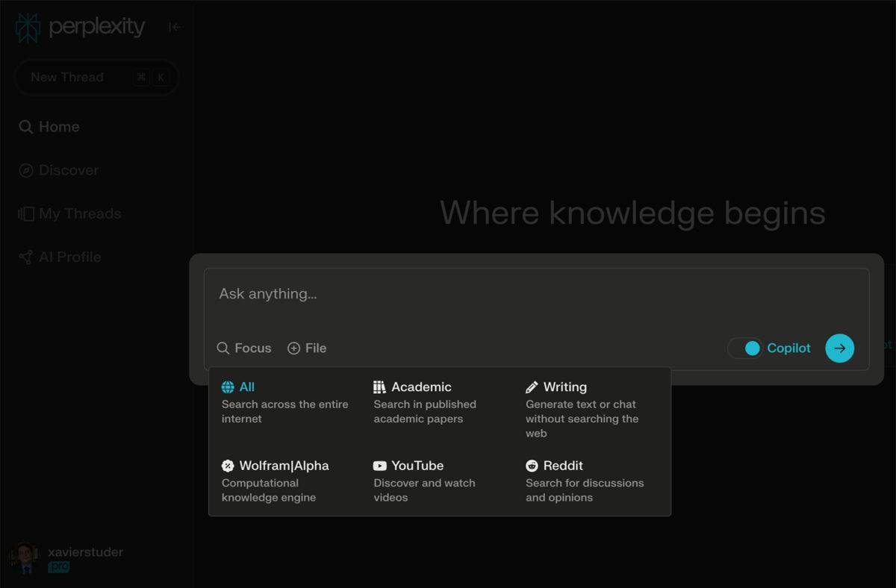Go to Home in the sidebar
This screenshot has width=896, height=588.
point(49,127)
